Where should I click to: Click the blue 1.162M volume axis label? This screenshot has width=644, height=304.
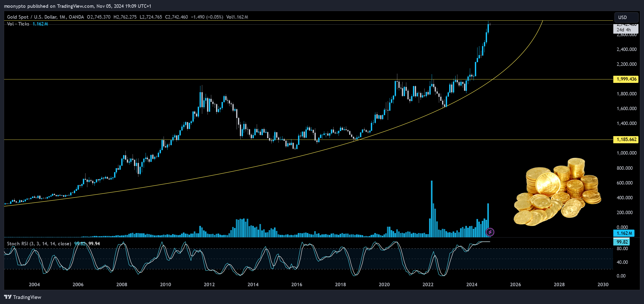point(624,233)
